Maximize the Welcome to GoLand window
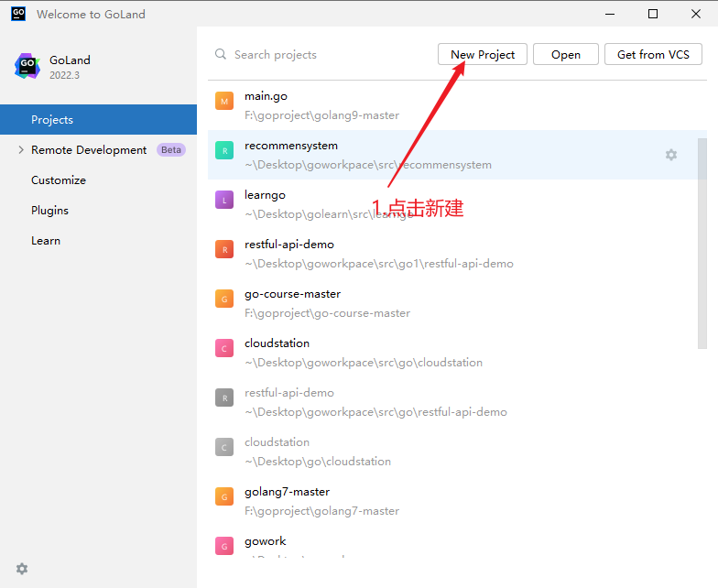The width and height of the screenshot is (718, 588). click(x=653, y=15)
